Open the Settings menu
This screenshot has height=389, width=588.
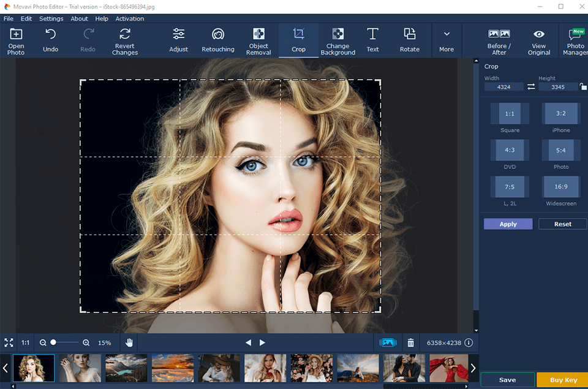[51, 18]
